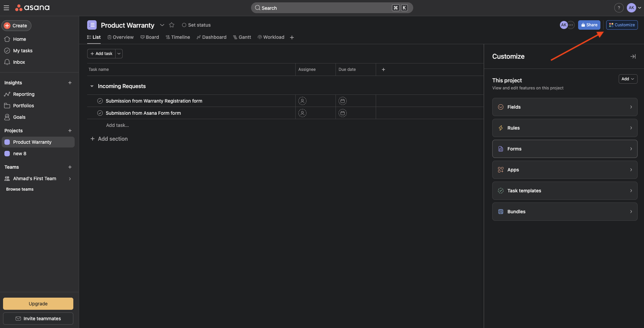
Task: Click the Share button
Action: click(x=589, y=25)
